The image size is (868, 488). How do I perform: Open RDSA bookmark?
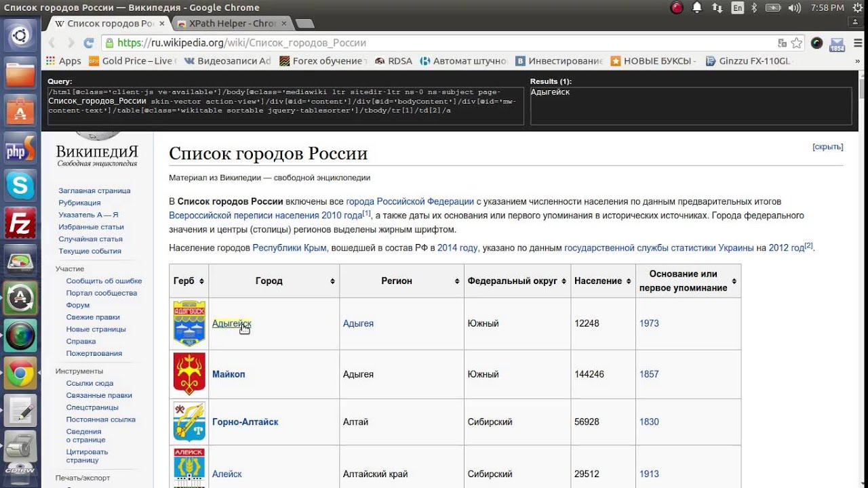pyautogui.click(x=393, y=61)
